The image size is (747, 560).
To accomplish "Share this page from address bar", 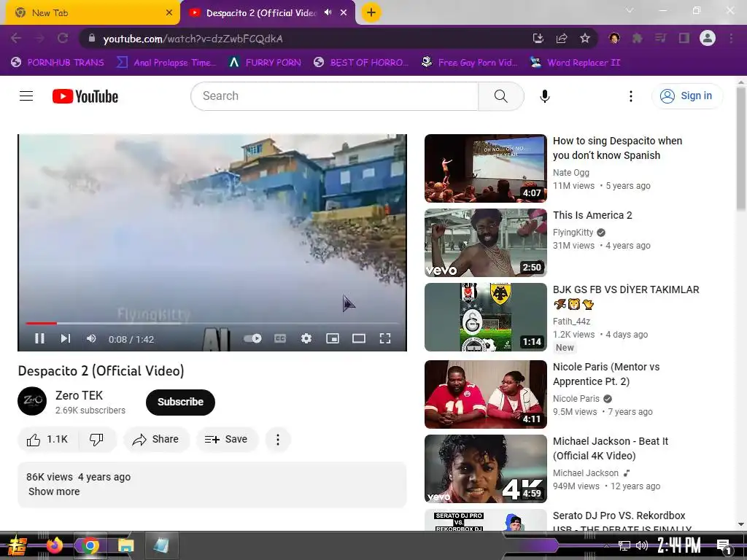I will click(x=562, y=38).
